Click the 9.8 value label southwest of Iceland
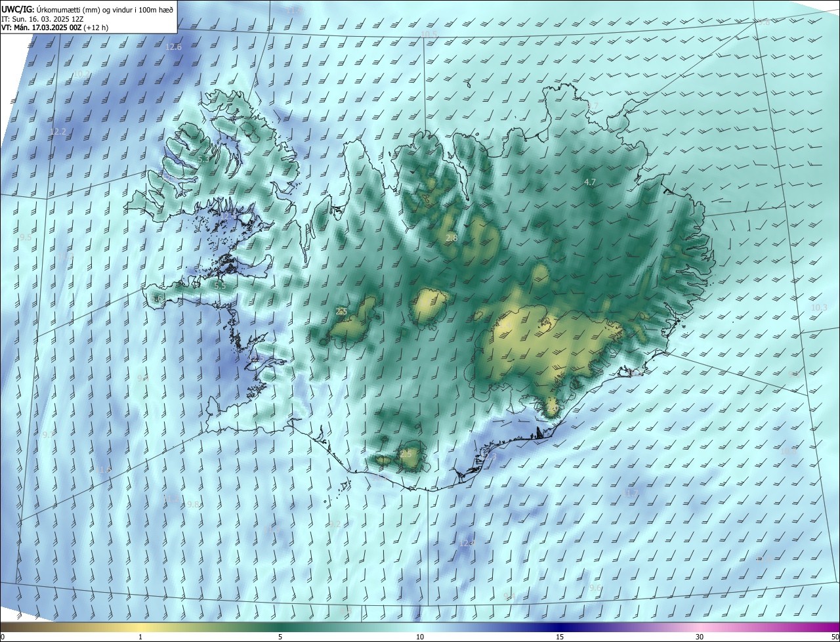 coord(193,504)
